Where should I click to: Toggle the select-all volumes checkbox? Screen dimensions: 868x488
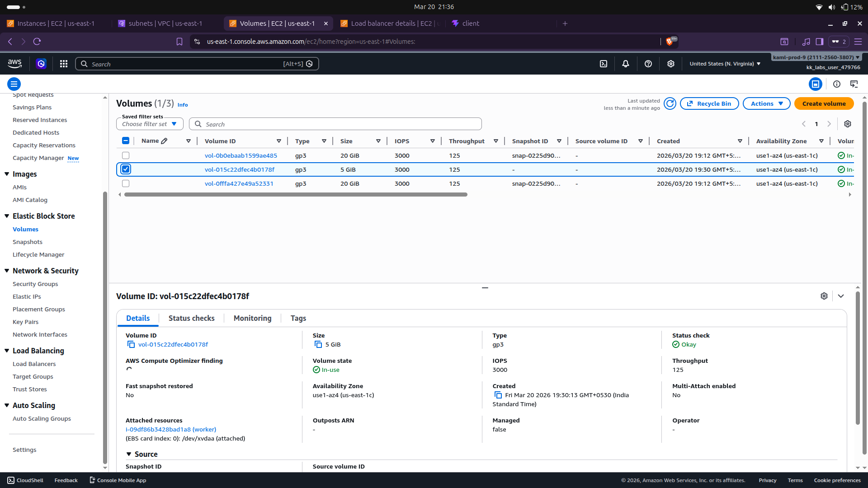[126, 141]
